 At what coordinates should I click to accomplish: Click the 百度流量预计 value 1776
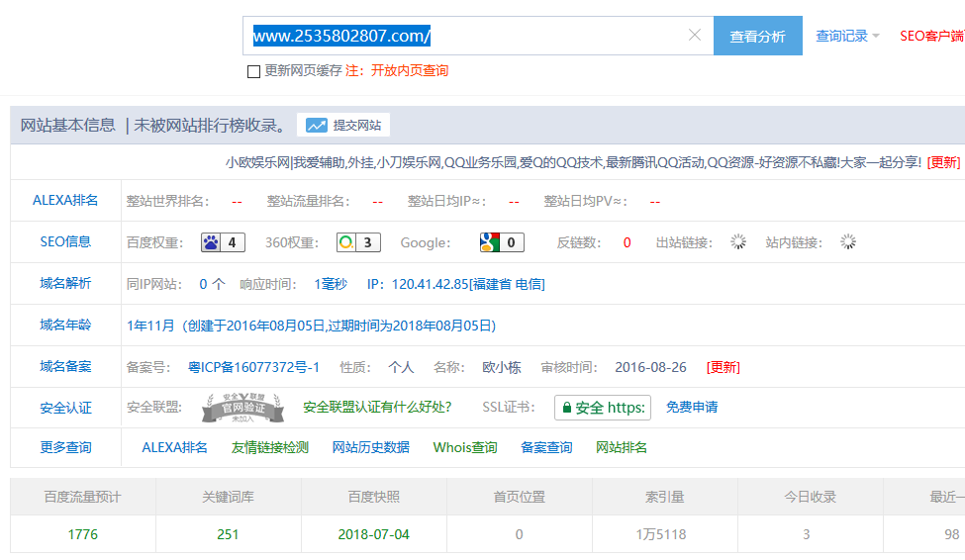tap(82, 534)
